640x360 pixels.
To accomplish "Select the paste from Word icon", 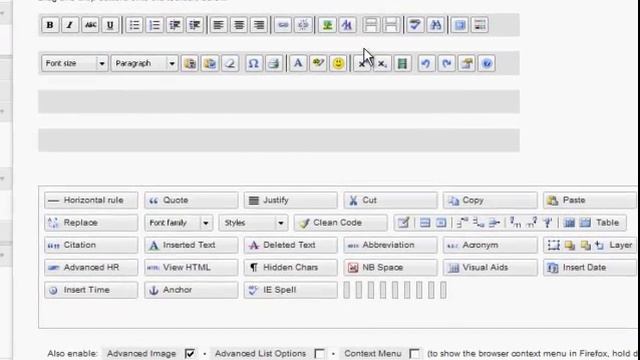I will pos(210,63).
